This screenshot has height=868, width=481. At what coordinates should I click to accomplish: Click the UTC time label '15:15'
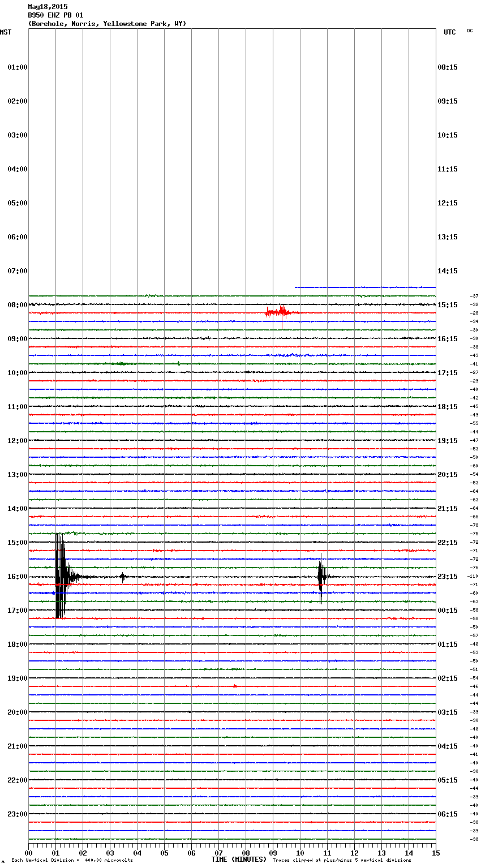[448, 305]
